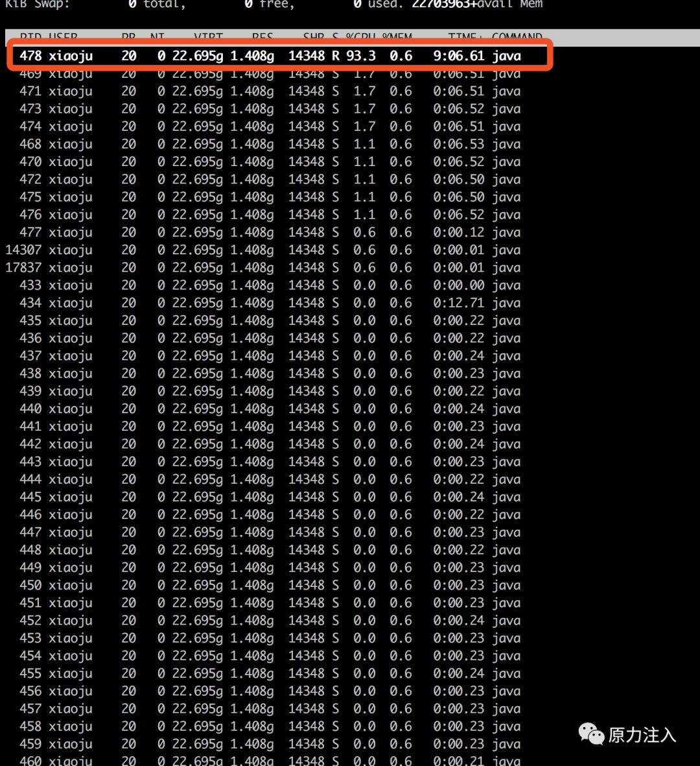Select the process row with PID 433
The width and height of the screenshot is (700, 766).
[x=270, y=285]
